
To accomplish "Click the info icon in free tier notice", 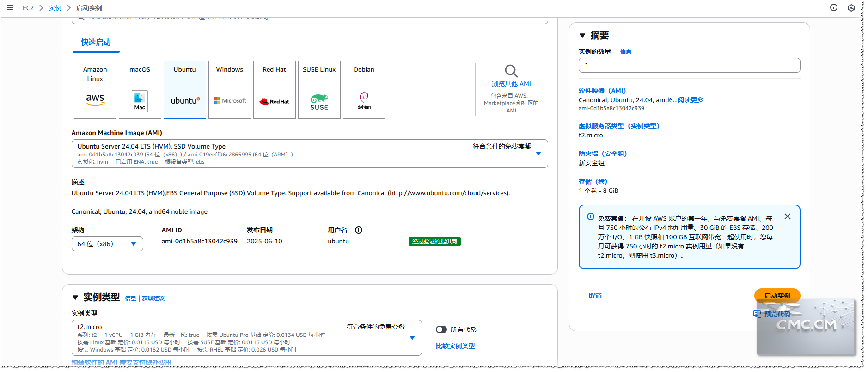I will coord(591,217).
